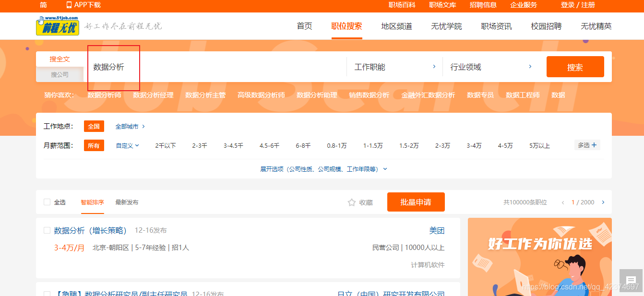The image size is (644, 296).
Task: Open the 工作职能 selector
Action: pos(394,67)
